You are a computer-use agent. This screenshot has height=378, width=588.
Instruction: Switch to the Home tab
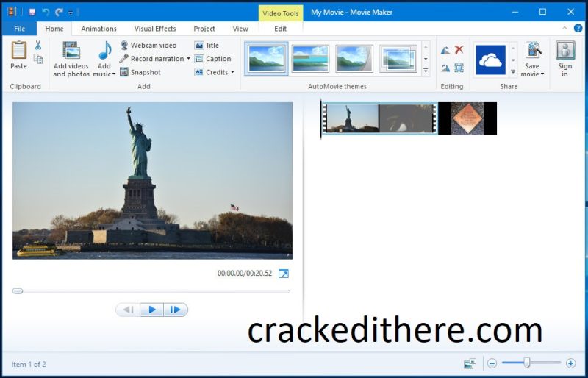[54, 29]
